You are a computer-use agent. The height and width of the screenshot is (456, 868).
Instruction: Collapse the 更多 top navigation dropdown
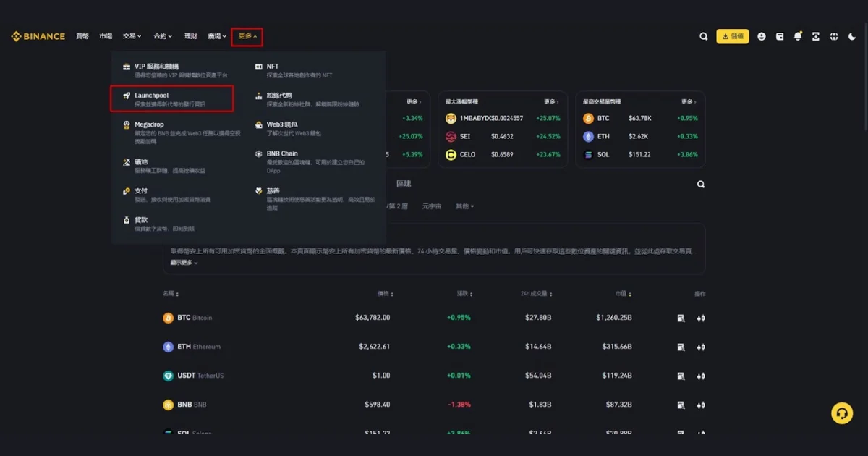coord(247,36)
